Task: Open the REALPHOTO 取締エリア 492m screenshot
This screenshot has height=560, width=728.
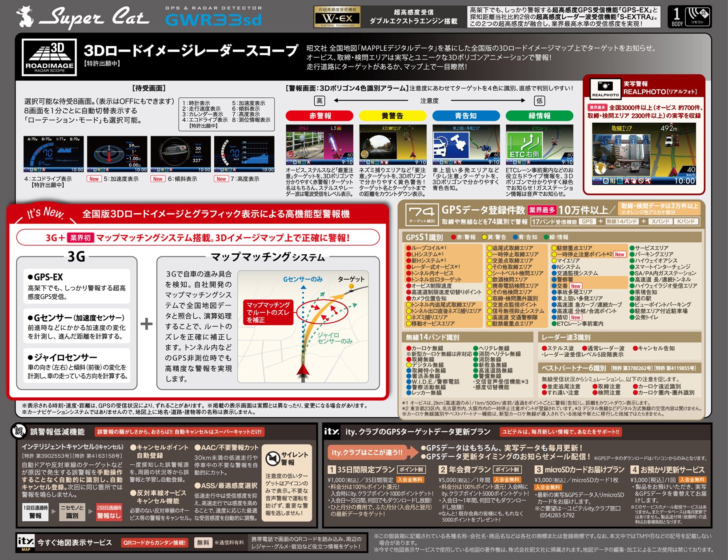Action: pos(644,154)
